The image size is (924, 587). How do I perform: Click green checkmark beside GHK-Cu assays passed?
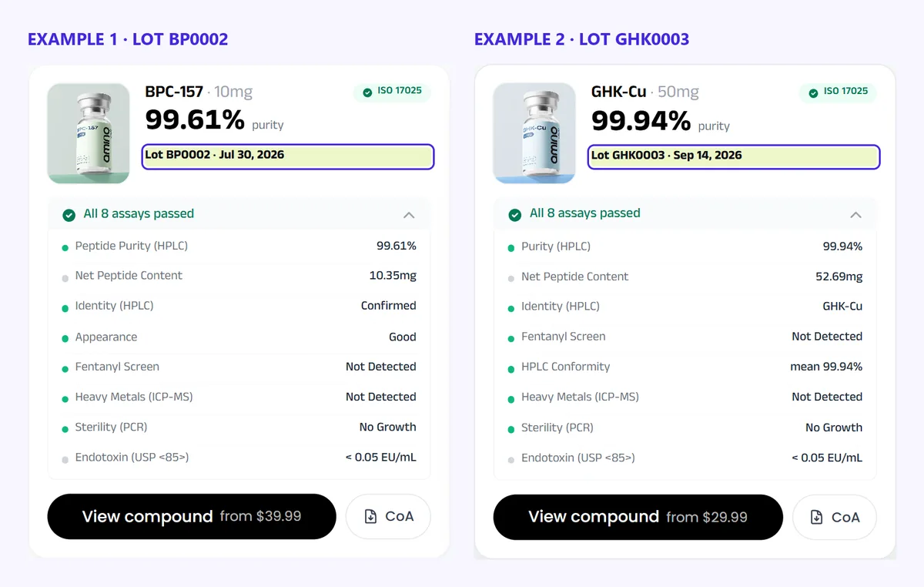click(515, 215)
